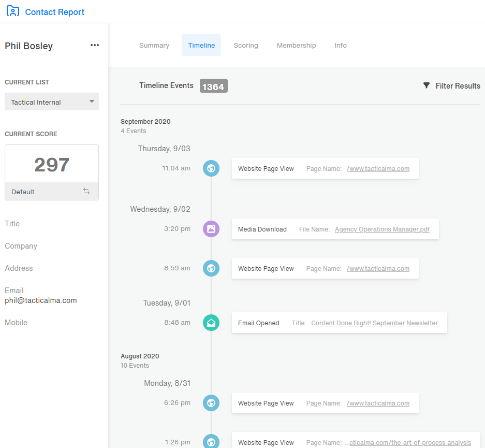
Task: Click the Default score label
Action: (x=23, y=192)
